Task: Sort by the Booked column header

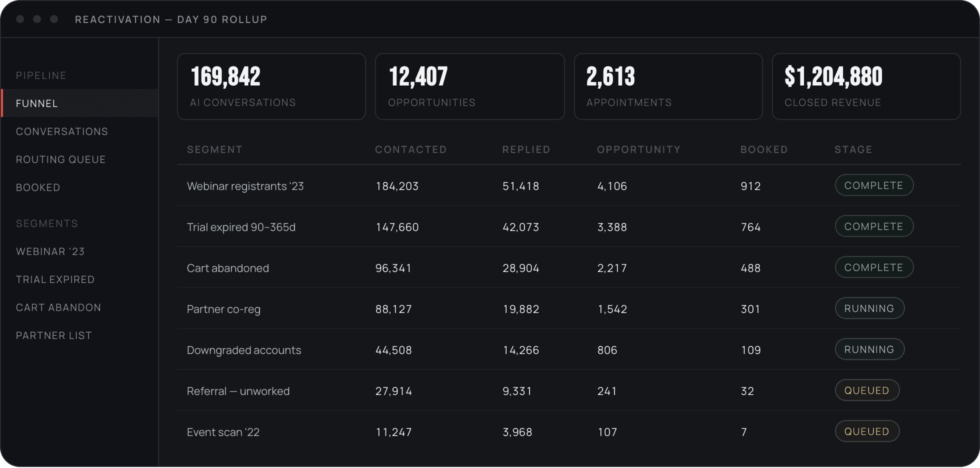Action: tap(764, 149)
